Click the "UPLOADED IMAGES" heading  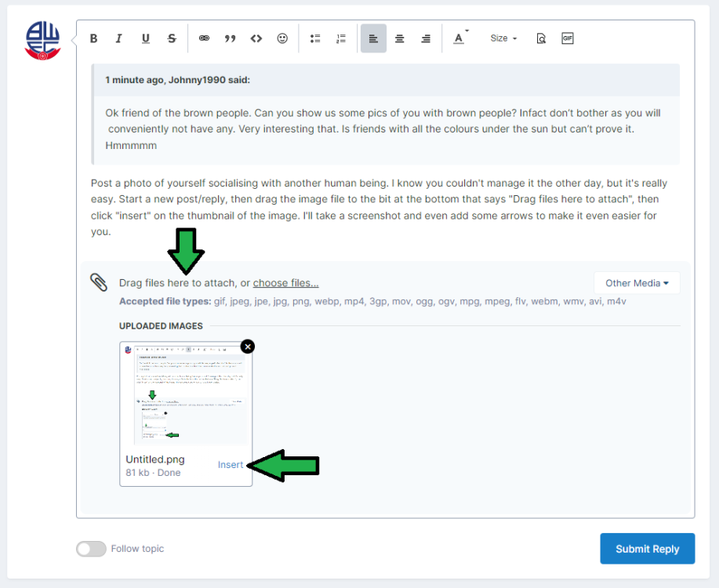(161, 326)
